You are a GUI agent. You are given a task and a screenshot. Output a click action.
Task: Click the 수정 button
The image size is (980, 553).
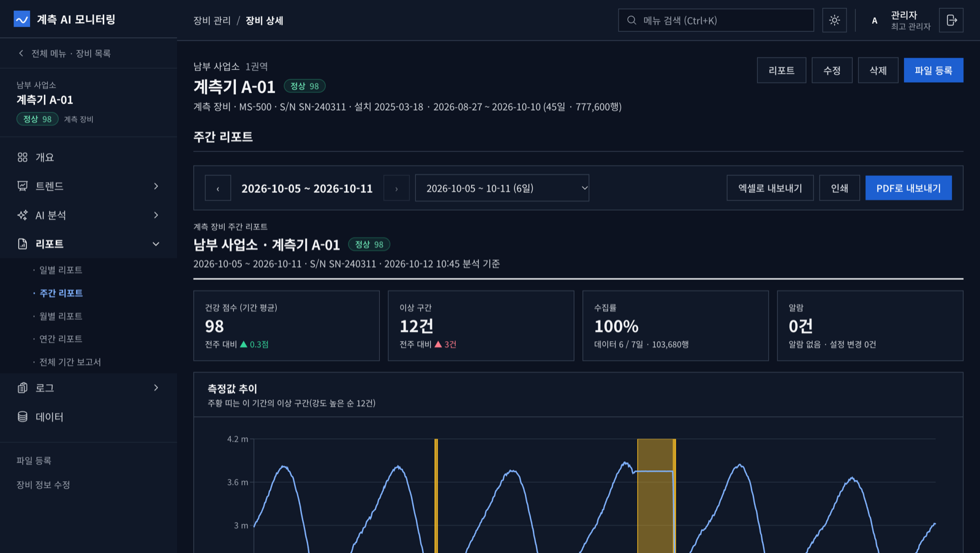coord(832,70)
